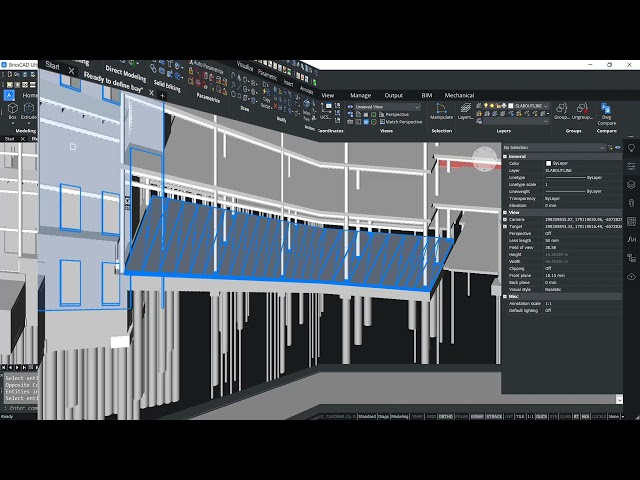The width and height of the screenshot is (640, 480).
Task: Switch to the Home ribbon tab
Action: 30,95
